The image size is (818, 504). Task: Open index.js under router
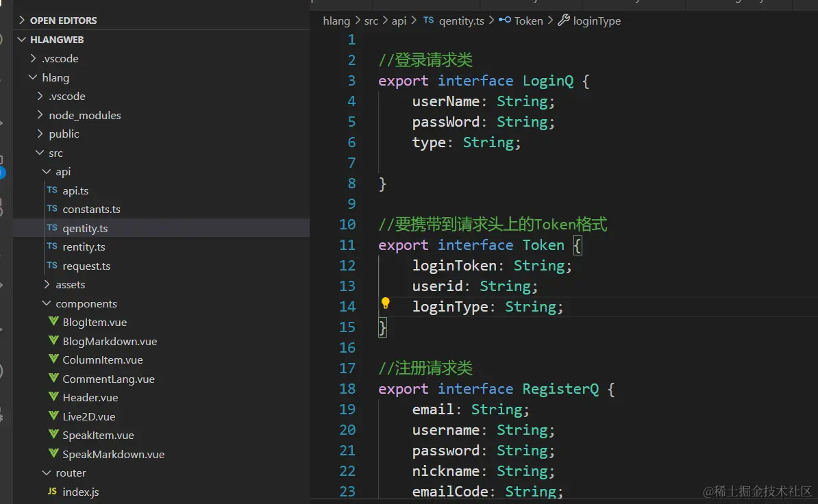click(x=80, y=492)
